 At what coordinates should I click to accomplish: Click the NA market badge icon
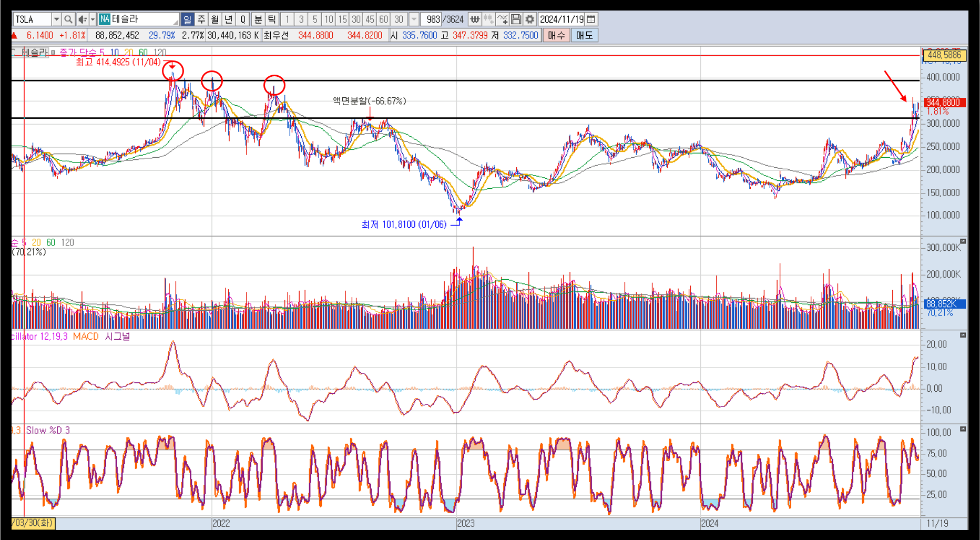[104, 19]
